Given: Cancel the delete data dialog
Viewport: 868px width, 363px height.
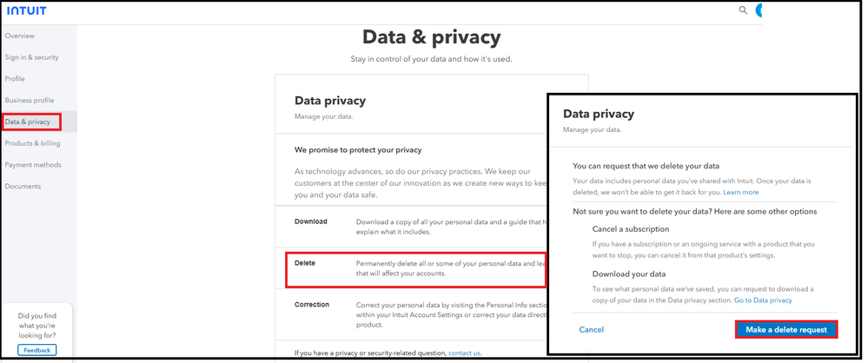Looking at the screenshot, I should click(x=591, y=330).
